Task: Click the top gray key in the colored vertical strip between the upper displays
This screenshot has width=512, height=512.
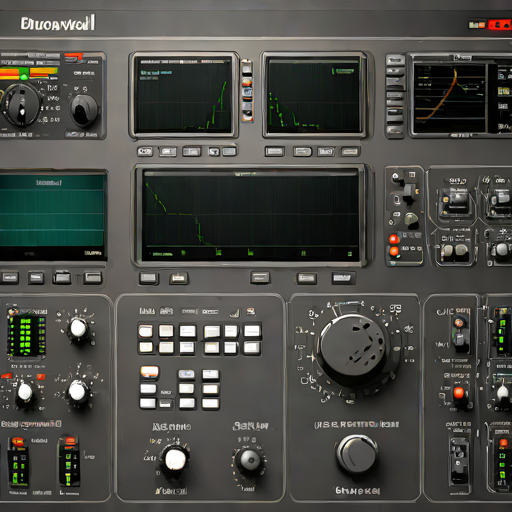Action: coord(247,68)
